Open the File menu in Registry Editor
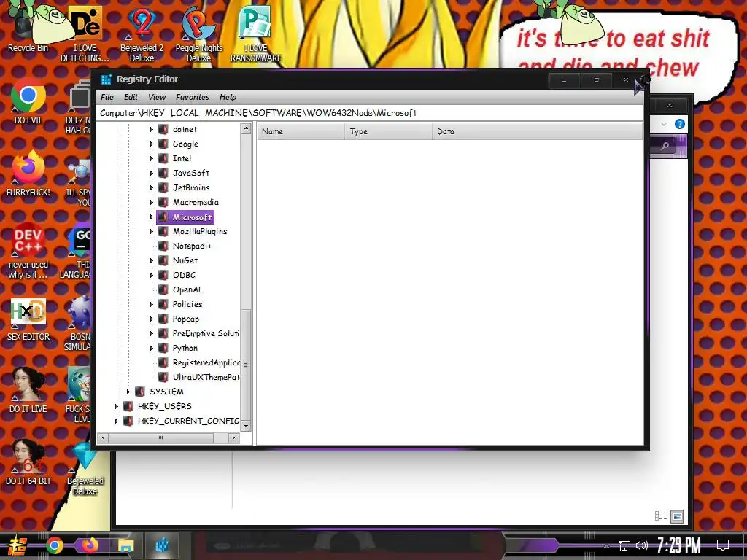The width and height of the screenshot is (747, 560). tap(107, 97)
